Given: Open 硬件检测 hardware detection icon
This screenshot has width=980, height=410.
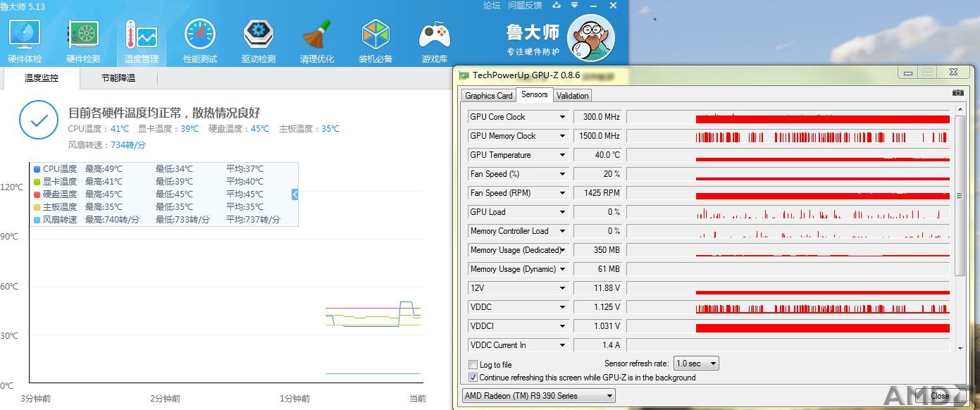Looking at the screenshot, I should pyautogui.click(x=83, y=42).
